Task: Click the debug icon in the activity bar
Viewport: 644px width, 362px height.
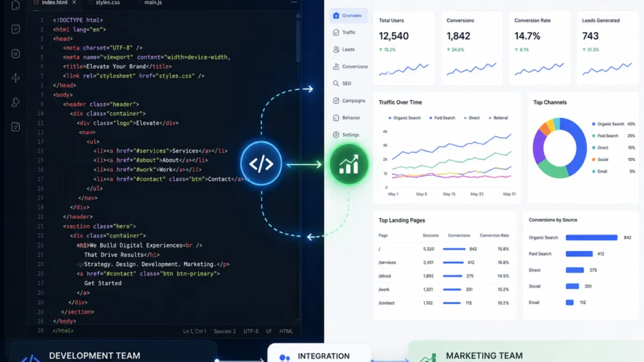Action: tap(16, 102)
